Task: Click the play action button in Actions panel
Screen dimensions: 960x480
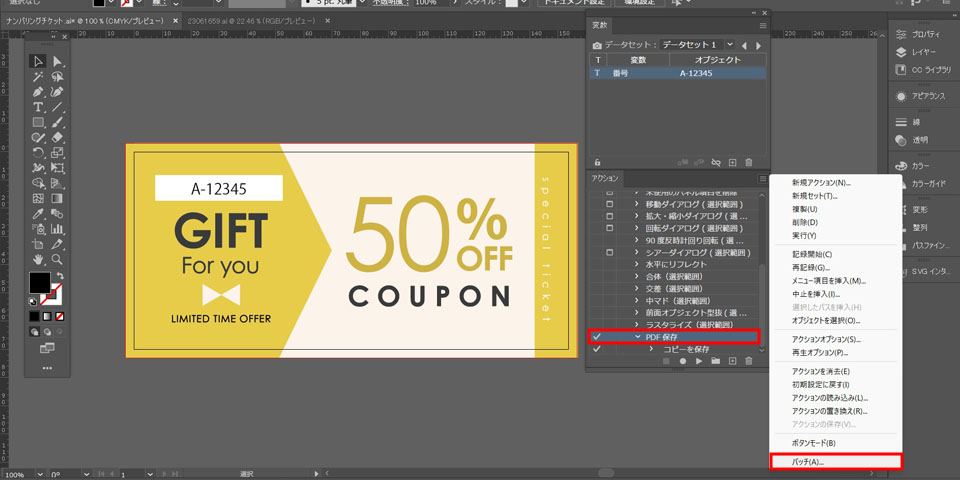Action: (x=698, y=361)
